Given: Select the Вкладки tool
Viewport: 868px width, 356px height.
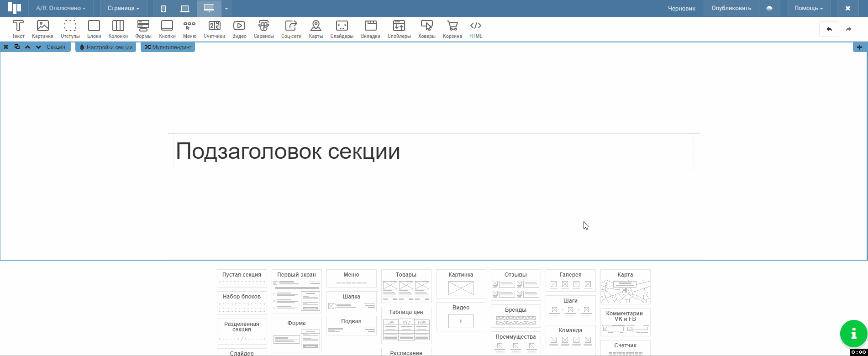Looking at the screenshot, I should click(x=370, y=29).
